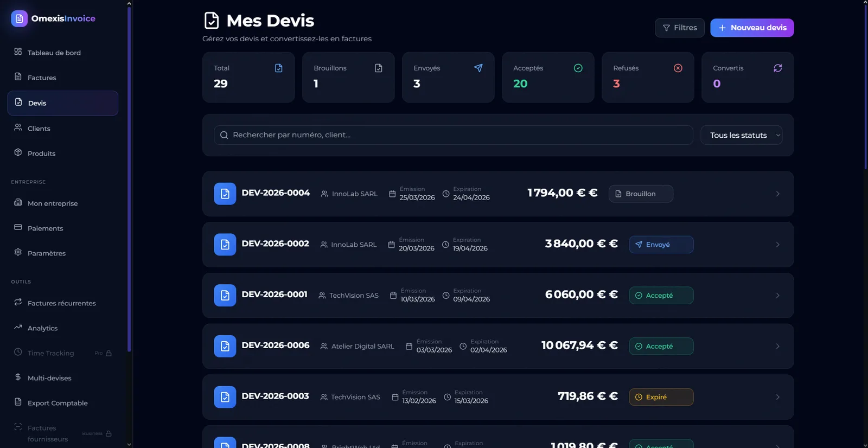
Task: Expand quote DEV-2026-0006 with its chevron
Action: 777,346
